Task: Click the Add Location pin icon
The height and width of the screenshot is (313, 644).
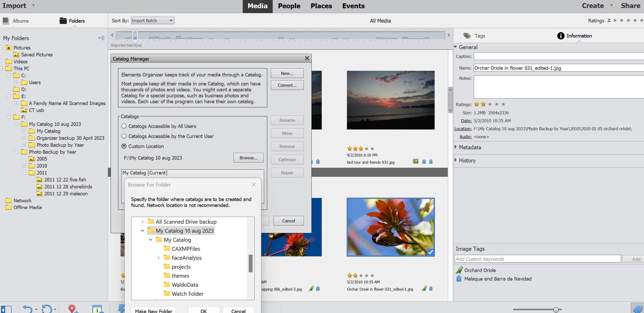Action: pos(72,309)
